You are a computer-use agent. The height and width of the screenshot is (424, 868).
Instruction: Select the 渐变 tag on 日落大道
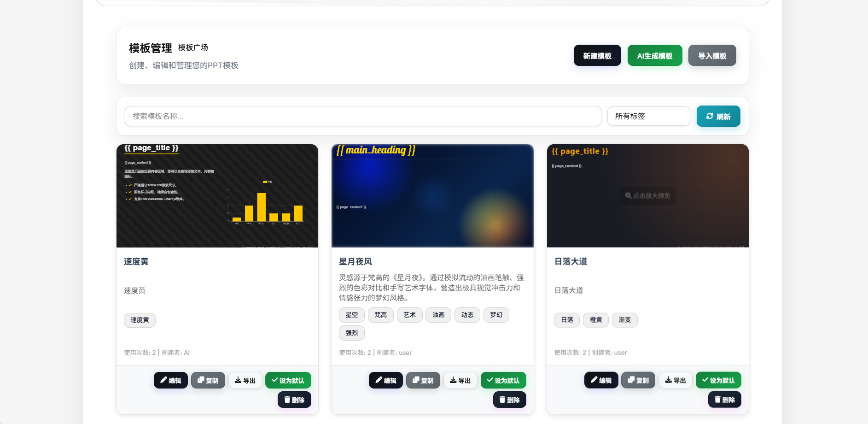[x=624, y=320]
